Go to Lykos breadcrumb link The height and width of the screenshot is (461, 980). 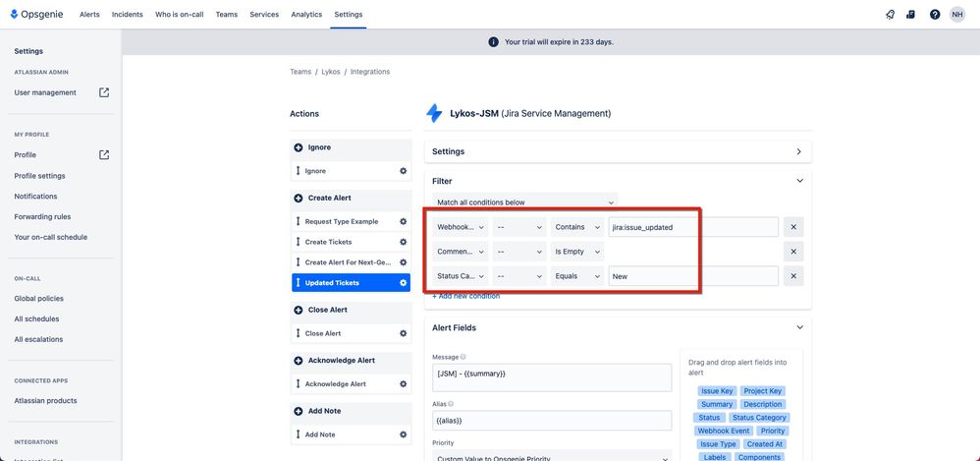point(331,72)
